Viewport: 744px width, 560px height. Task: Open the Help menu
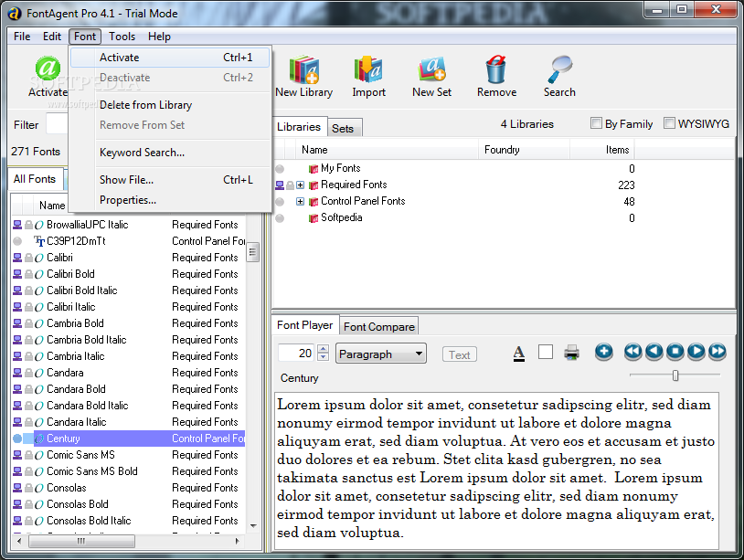coord(159,37)
